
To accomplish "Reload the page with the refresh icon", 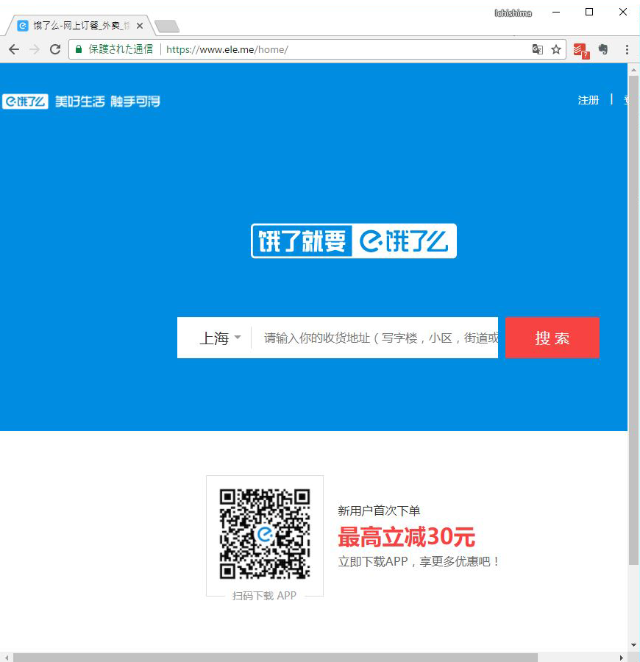I will 55,49.
